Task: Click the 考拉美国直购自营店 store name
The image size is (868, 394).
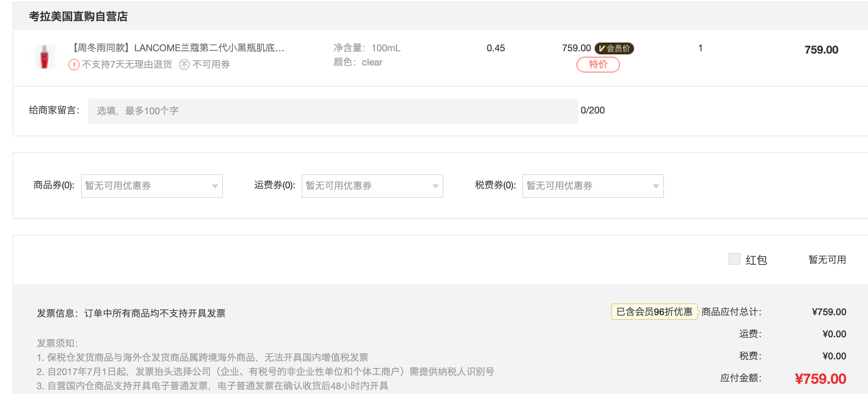Action: [x=78, y=17]
